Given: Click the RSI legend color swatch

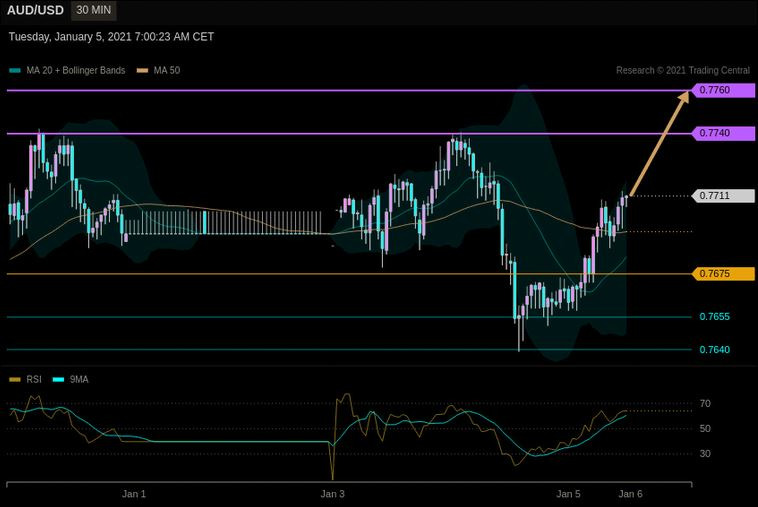Looking at the screenshot, I should coord(15,379).
